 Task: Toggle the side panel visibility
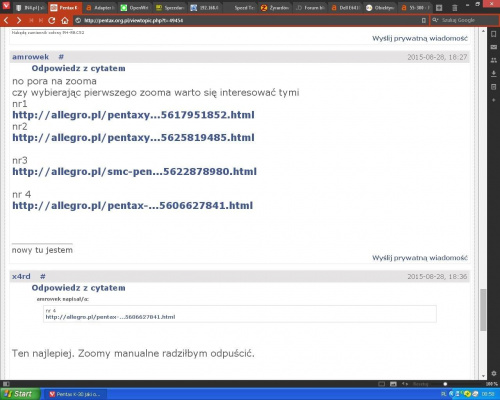tap(6, 384)
